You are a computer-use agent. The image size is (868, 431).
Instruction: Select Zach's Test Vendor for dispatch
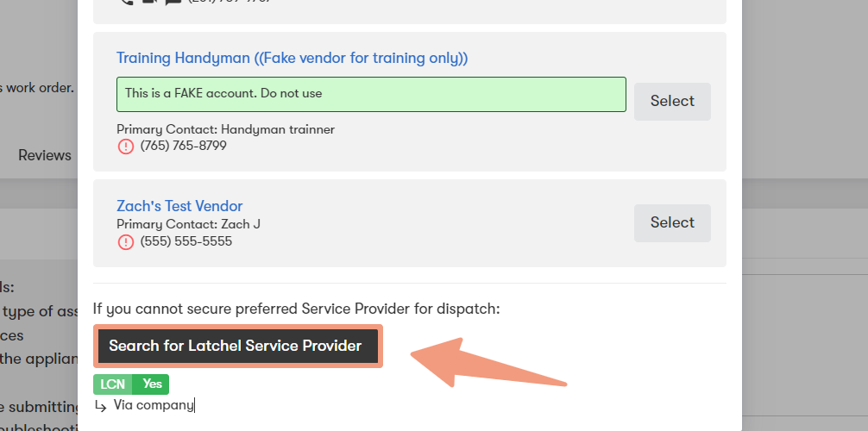(672, 223)
